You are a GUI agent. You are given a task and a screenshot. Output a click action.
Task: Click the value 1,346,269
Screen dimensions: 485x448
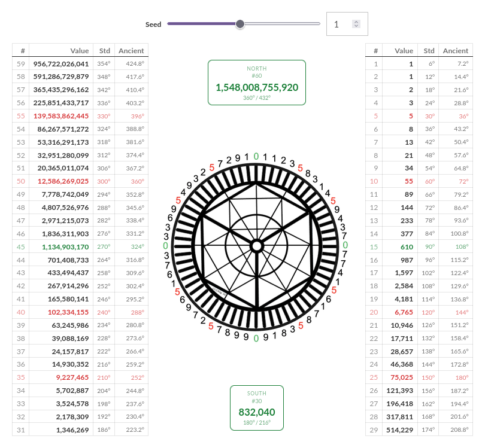click(72, 430)
